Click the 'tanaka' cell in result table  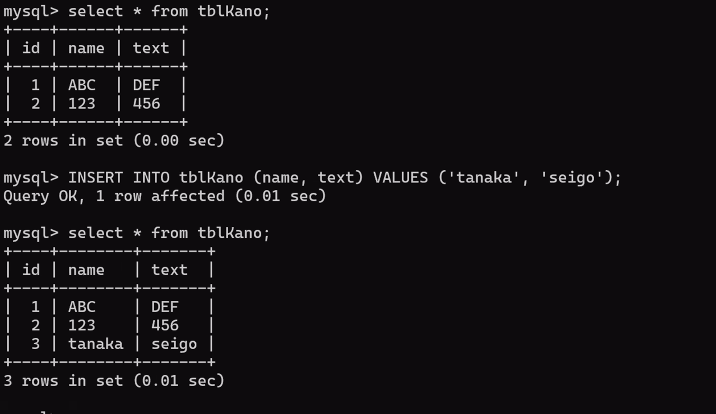[95, 344]
